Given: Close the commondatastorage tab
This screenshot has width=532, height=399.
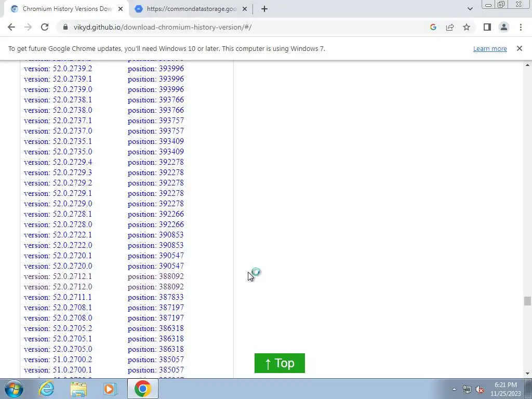Looking at the screenshot, I should [245, 9].
